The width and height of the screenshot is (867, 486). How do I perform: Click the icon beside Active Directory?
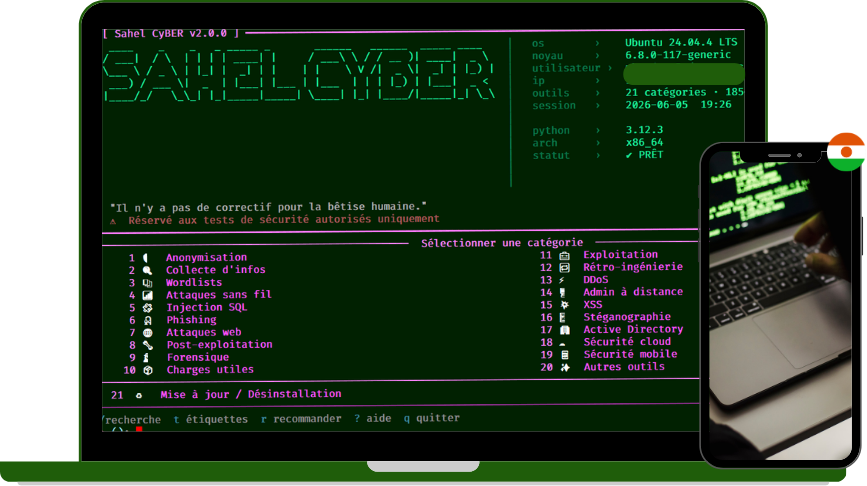[x=565, y=330]
